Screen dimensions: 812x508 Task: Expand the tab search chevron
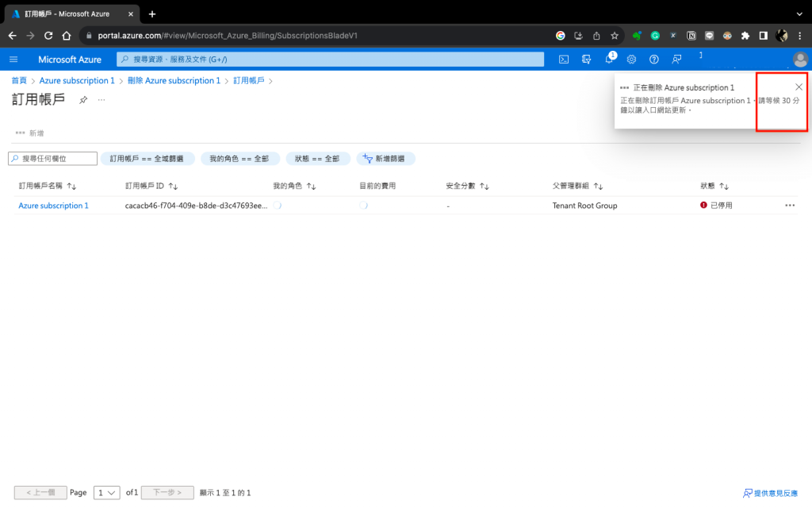tap(799, 14)
